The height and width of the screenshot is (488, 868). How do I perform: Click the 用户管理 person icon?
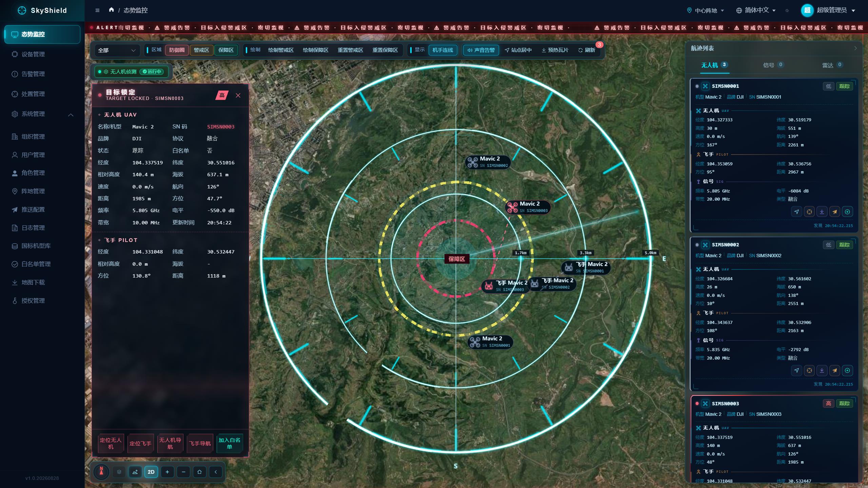point(15,155)
